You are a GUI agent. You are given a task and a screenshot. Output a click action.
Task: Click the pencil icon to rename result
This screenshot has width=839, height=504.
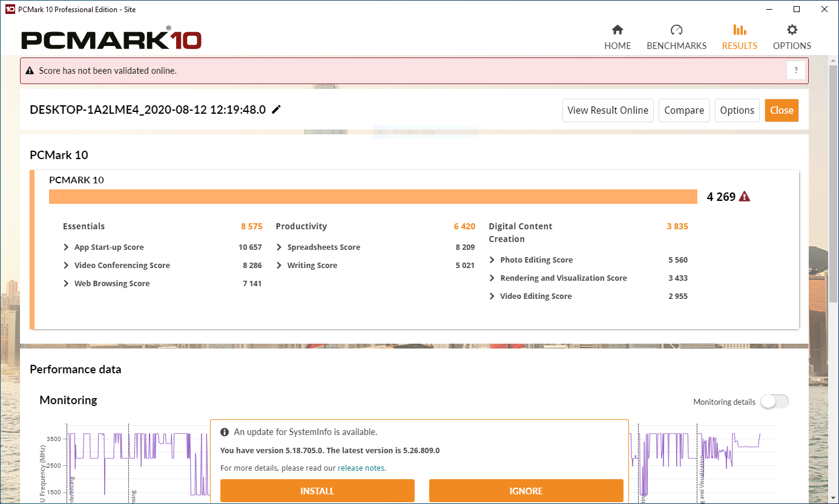click(x=277, y=110)
